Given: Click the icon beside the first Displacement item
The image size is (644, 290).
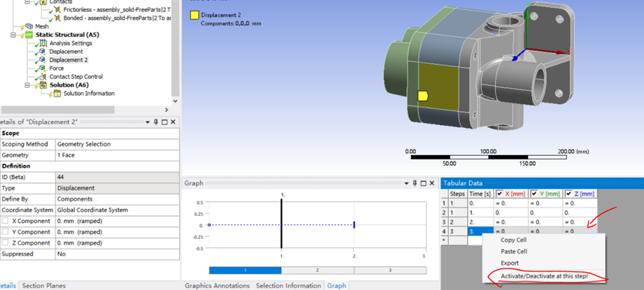Looking at the screenshot, I should point(43,51).
